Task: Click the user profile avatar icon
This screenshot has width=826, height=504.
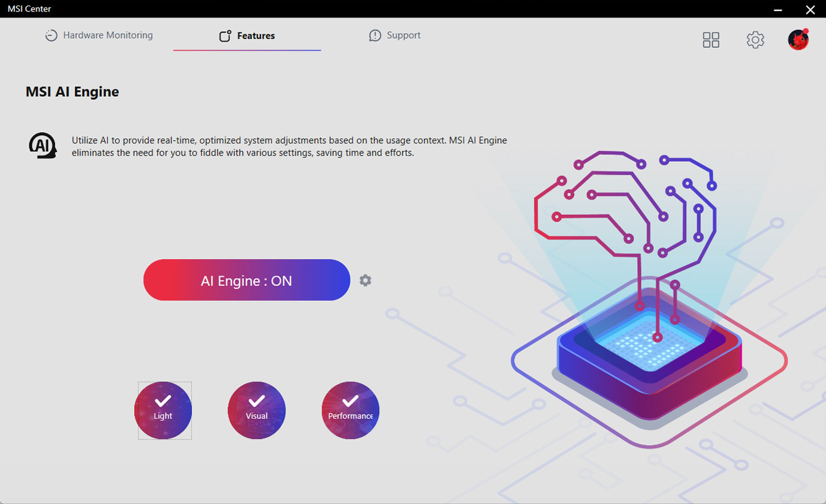Action: pos(798,39)
